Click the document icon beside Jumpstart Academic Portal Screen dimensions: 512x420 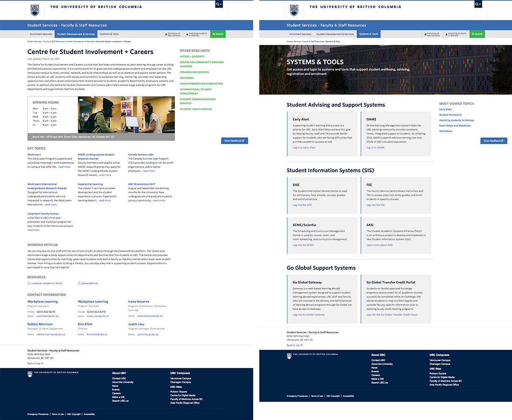(29, 283)
